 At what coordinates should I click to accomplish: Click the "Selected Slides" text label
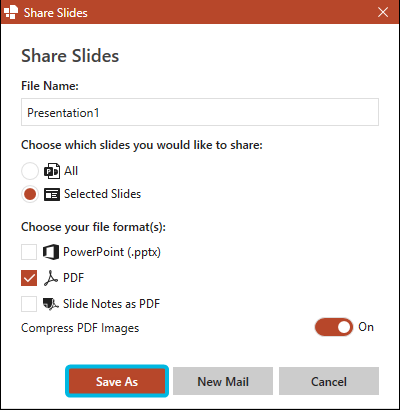click(103, 194)
